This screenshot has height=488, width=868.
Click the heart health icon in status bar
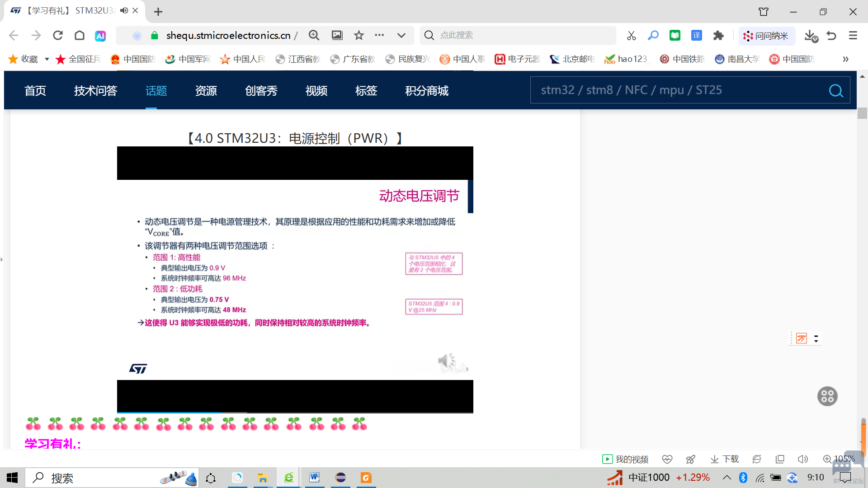pos(667,459)
